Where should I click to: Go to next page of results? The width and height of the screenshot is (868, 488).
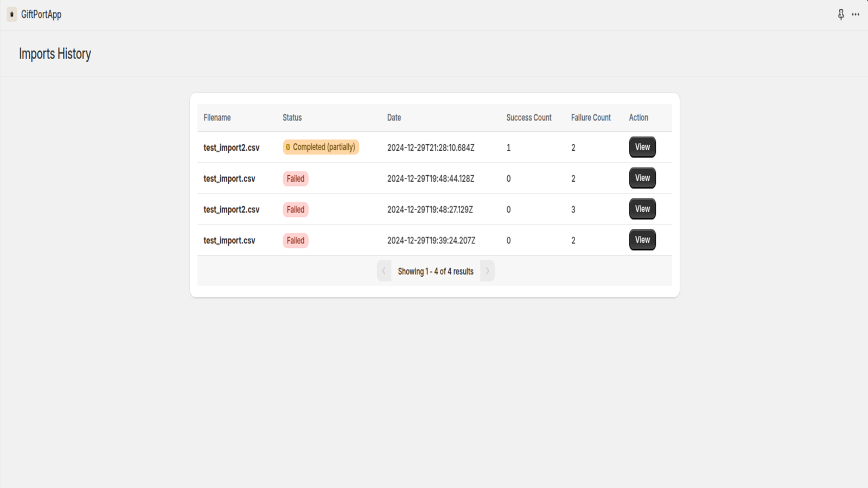[x=487, y=271]
